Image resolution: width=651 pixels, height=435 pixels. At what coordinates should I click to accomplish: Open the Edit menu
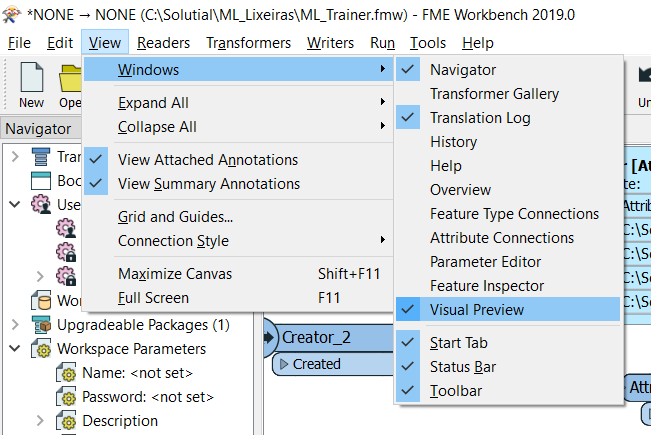(x=60, y=43)
